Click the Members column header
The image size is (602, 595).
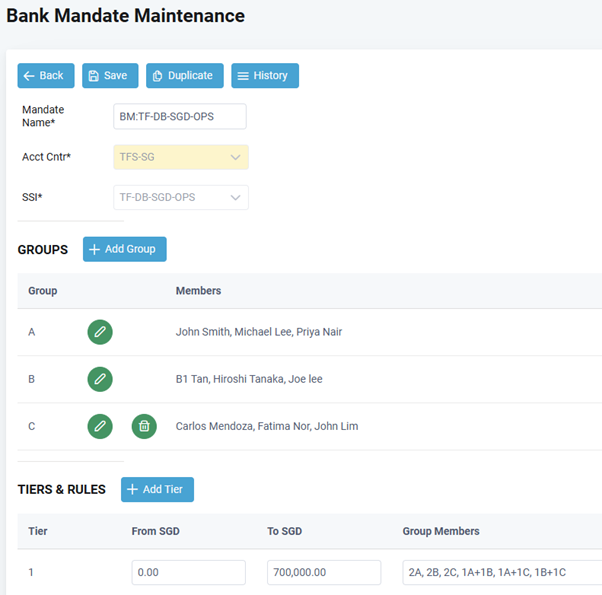tap(198, 291)
